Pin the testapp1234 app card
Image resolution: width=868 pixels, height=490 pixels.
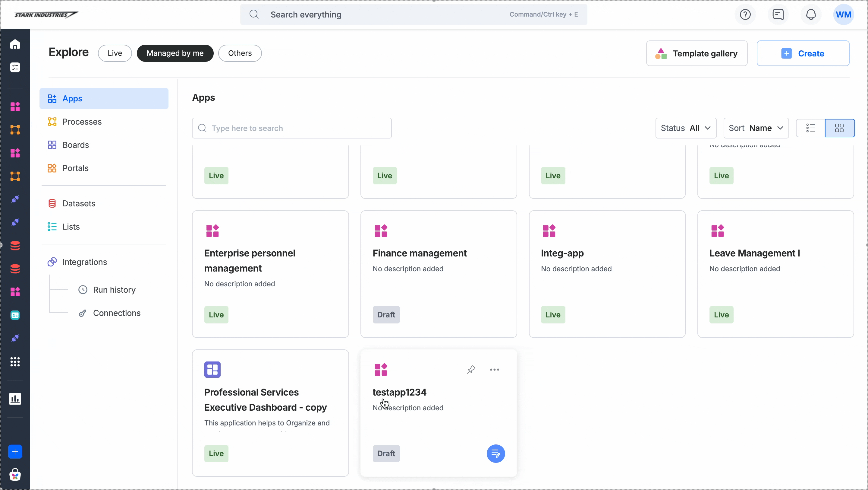tap(471, 369)
